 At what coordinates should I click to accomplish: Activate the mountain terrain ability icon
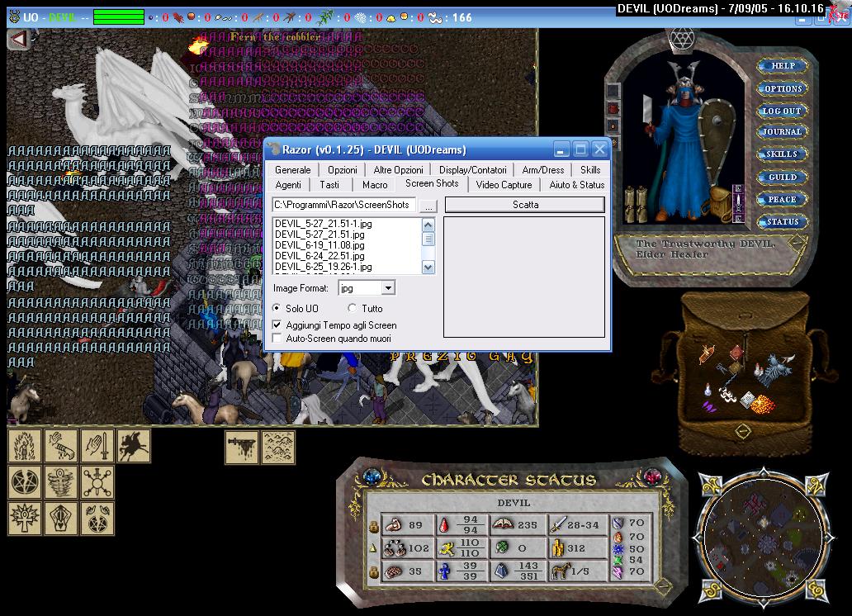click(x=278, y=447)
